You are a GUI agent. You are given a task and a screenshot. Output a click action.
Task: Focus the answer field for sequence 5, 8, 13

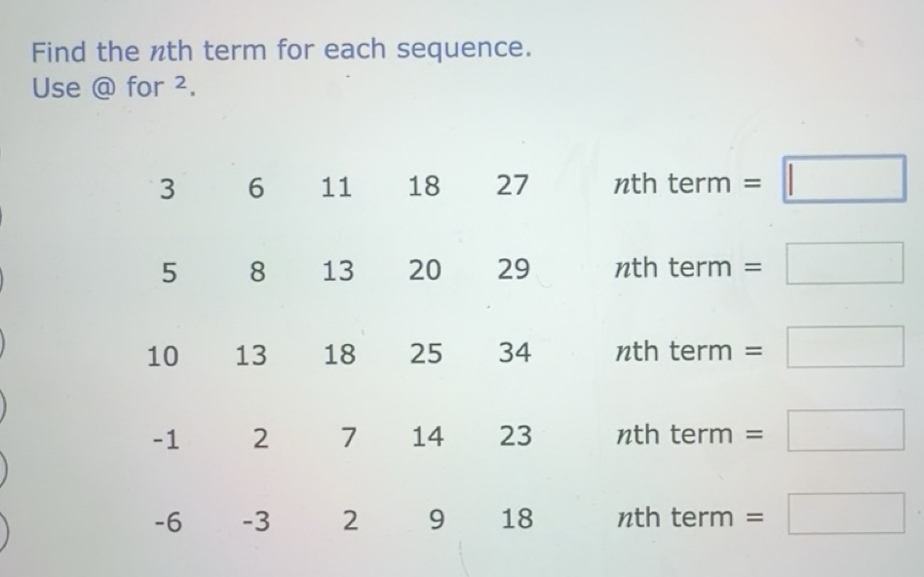coord(844,263)
